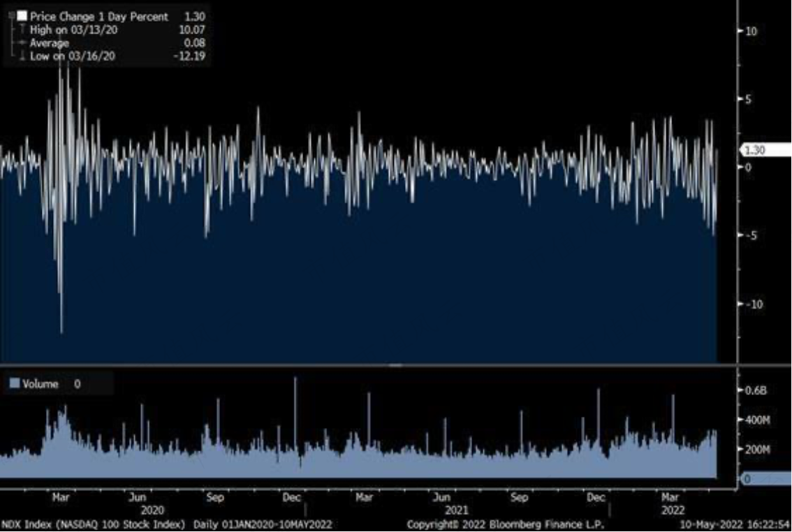Click the white Price Change series swatch
This screenshot has height=532, width=792.
(22, 16)
